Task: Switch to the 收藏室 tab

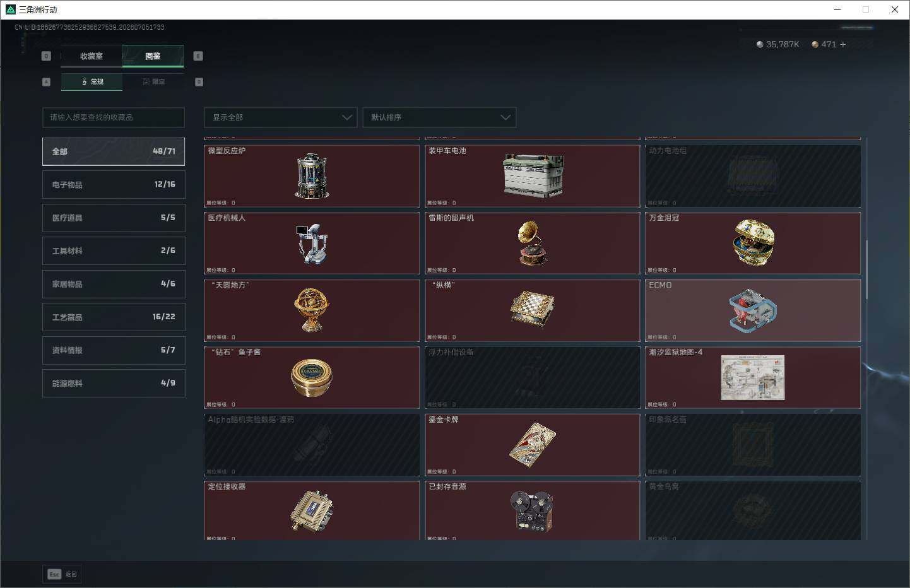Action: pos(92,56)
